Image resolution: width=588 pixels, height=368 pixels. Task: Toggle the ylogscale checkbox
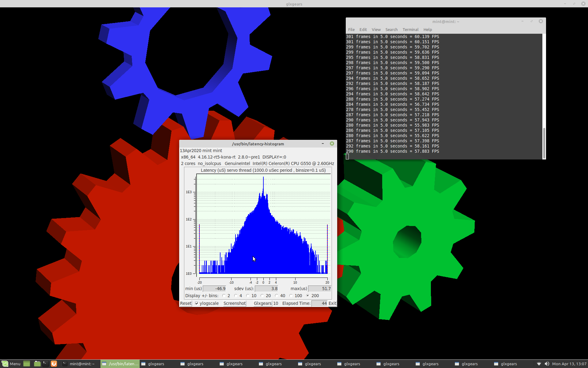tap(197, 303)
